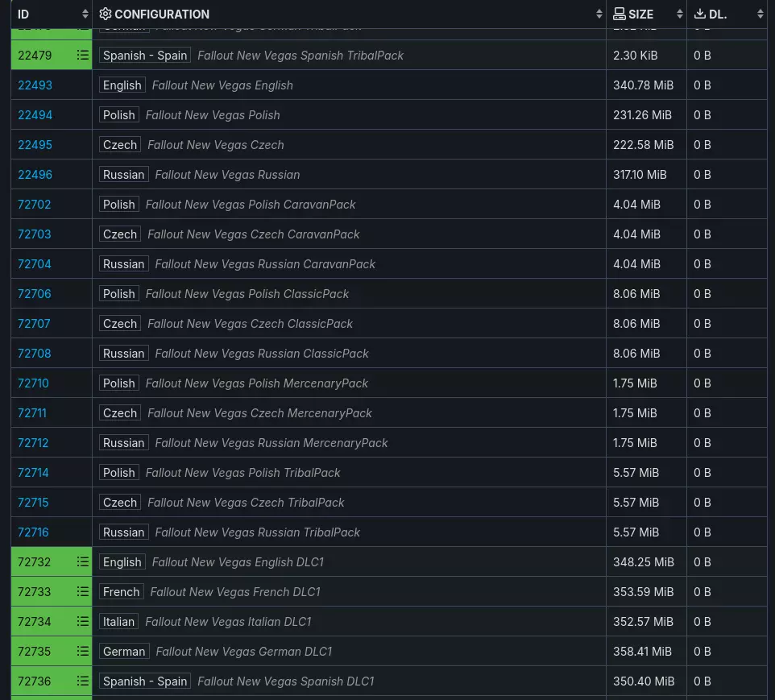Select 'Fallout New Vegas Polish ClassicPack' text
Screen dimensions: 775x700
tap(247, 294)
